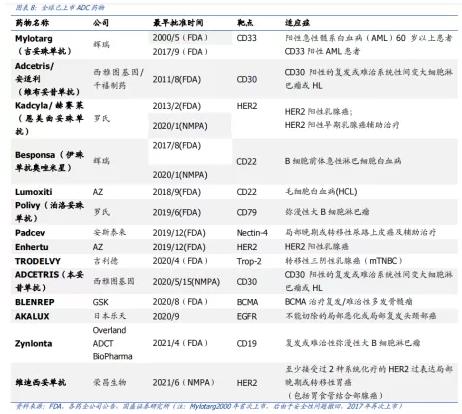Click "2019/12(FDA)" in the Padcev row
The image size is (462, 414).
point(179,233)
